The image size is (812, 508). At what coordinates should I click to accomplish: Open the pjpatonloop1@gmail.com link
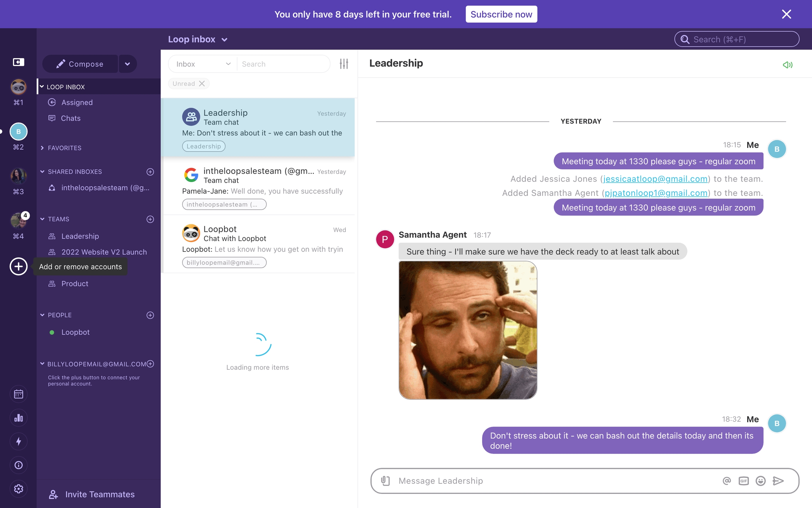point(656,193)
